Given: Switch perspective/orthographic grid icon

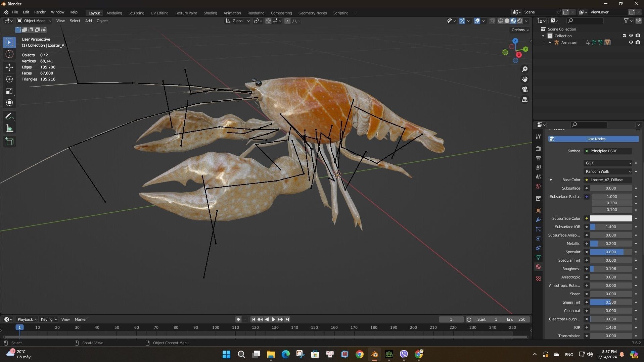Looking at the screenshot, I should (x=524, y=100).
